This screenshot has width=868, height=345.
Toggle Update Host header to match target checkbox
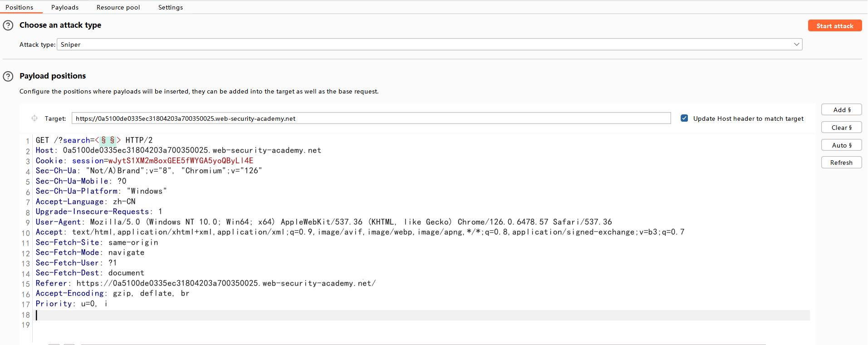[x=684, y=118]
